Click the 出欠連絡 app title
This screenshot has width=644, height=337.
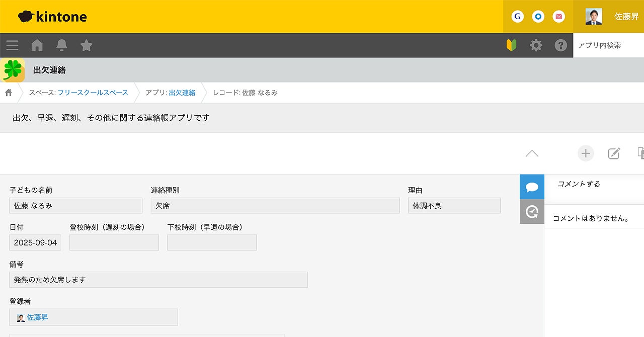49,70
